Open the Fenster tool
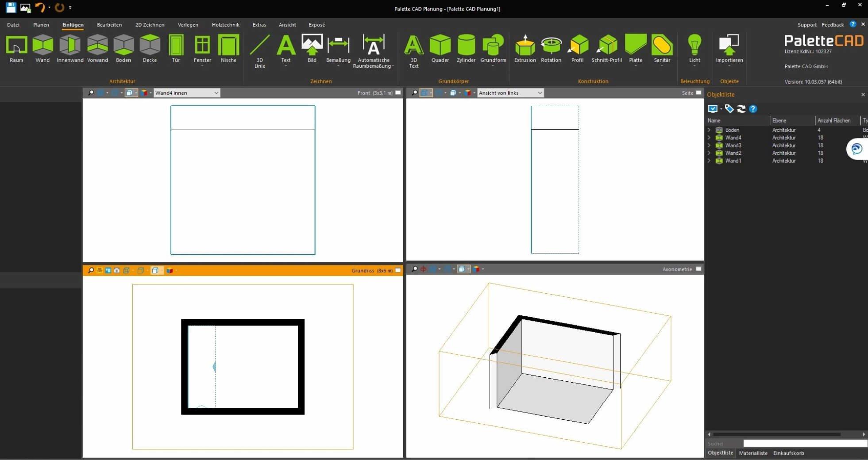Image resolution: width=868 pixels, height=460 pixels. tap(202, 49)
